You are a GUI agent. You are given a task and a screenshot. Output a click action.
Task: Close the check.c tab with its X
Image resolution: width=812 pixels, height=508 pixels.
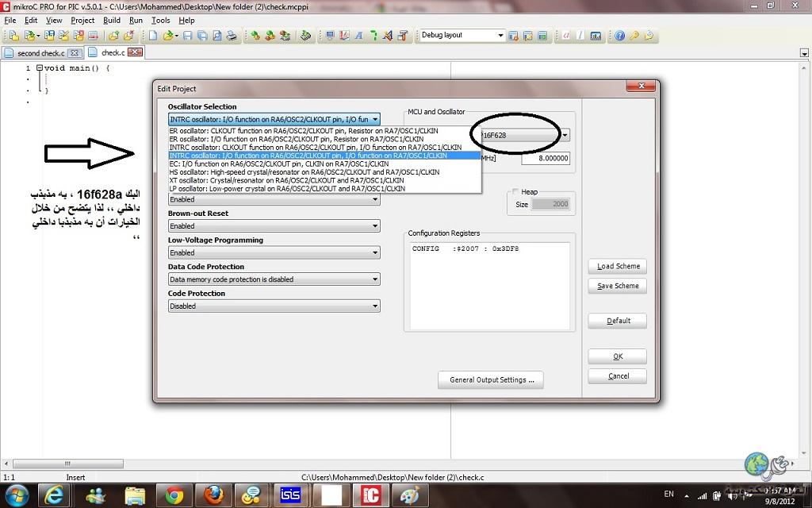point(135,52)
